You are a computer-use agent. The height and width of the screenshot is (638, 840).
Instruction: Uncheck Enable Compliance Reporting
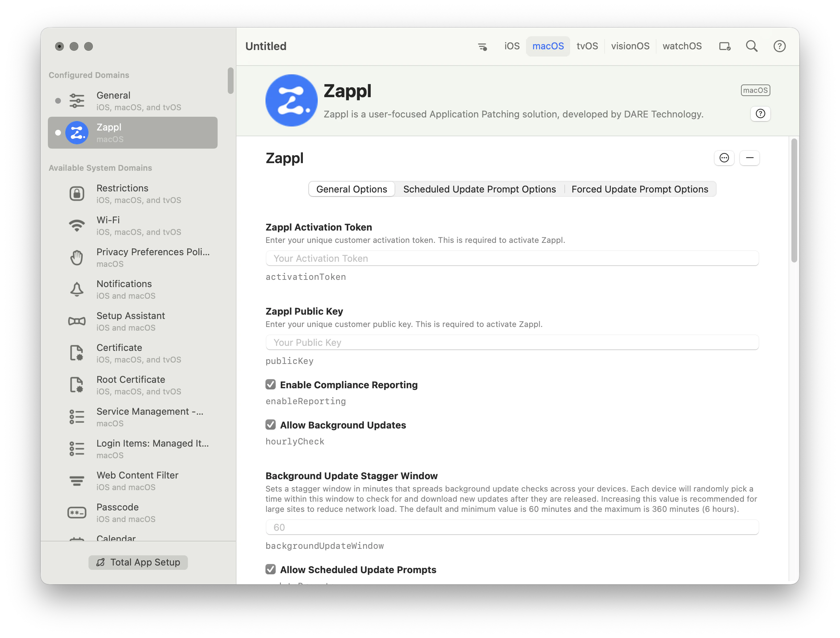click(271, 385)
